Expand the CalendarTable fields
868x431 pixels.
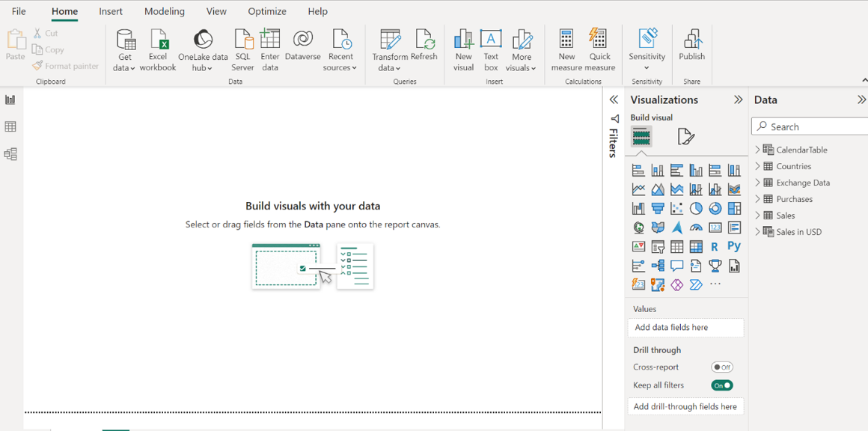point(757,150)
